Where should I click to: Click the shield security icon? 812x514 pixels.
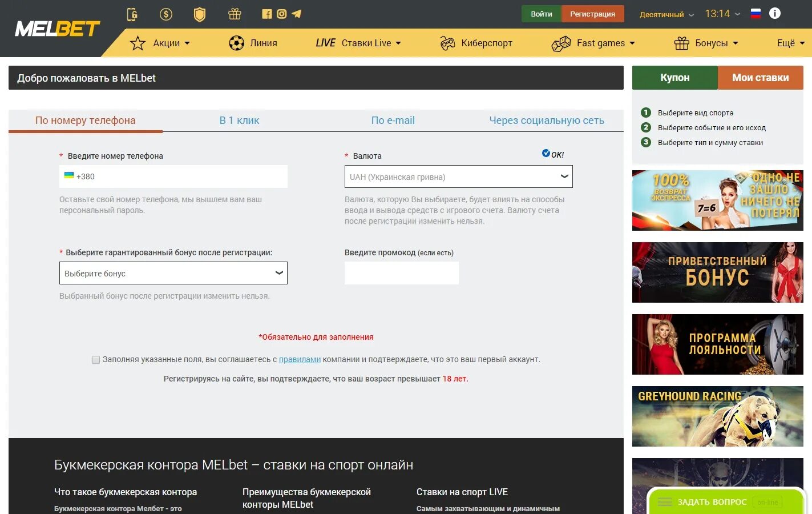pos(200,14)
